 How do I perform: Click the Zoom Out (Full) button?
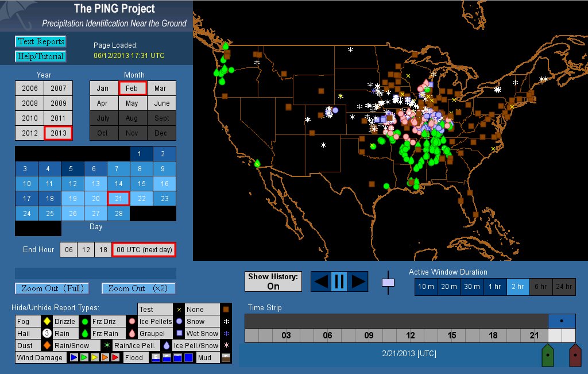[x=53, y=288]
